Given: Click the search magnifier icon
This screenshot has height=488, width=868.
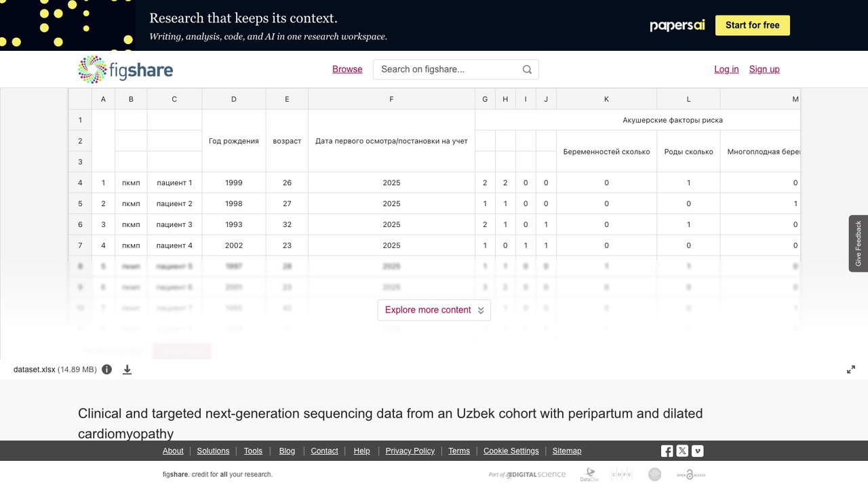Looking at the screenshot, I should point(527,69).
